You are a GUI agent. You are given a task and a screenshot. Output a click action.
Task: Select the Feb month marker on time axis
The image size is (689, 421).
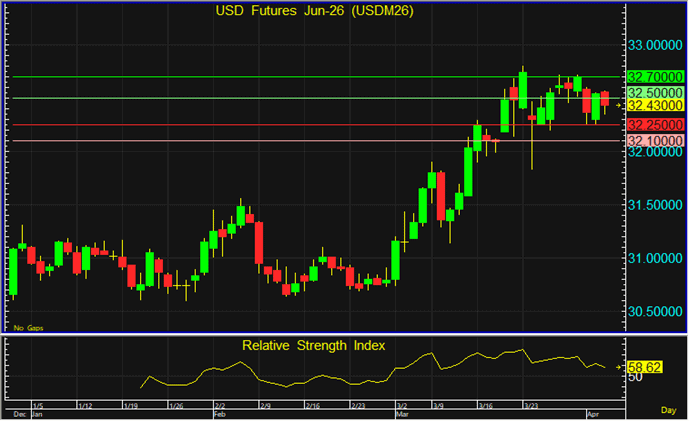click(x=220, y=413)
